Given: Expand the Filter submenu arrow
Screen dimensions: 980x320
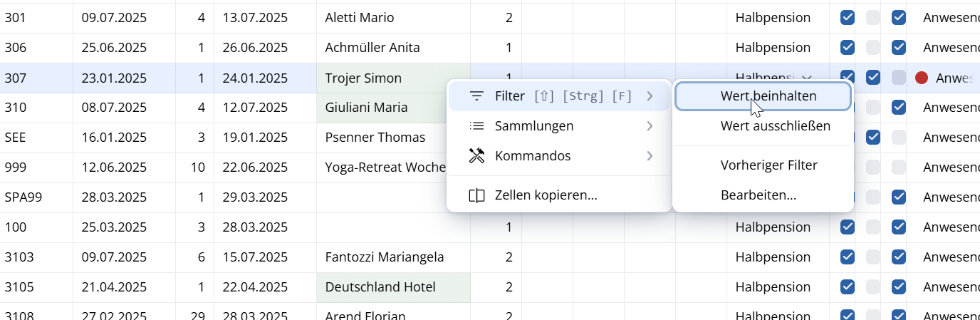Looking at the screenshot, I should pyautogui.click(x=650, y=96).
